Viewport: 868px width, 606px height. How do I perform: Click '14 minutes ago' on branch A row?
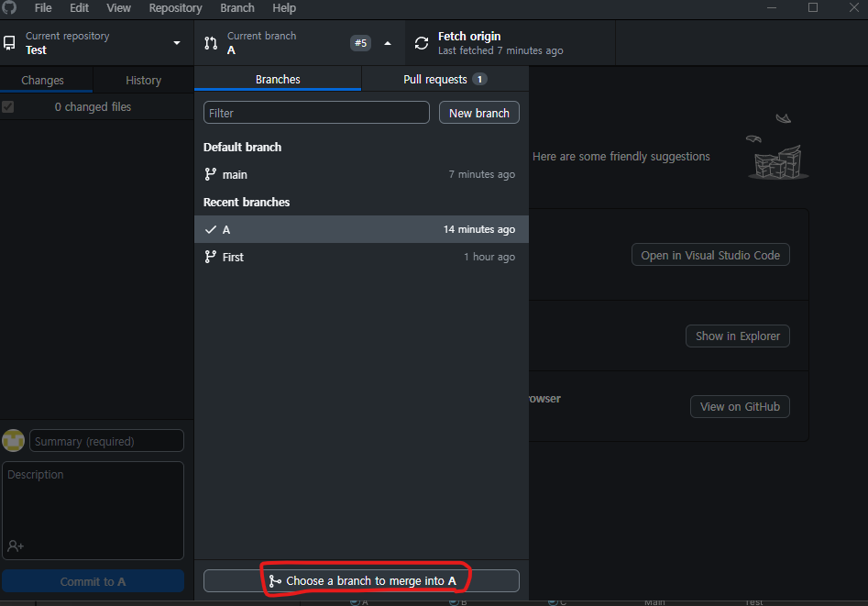(478, 229)
